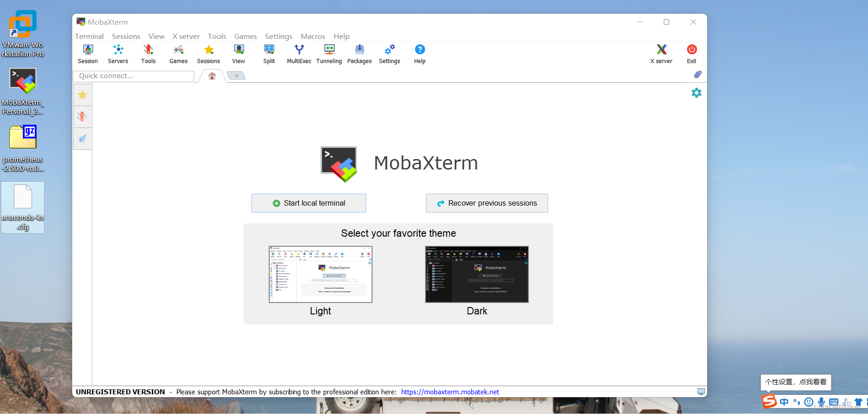The width and height of the screenshot is (868, 414).
Task: Open the Packages toolbar icon
Action: 359,54
